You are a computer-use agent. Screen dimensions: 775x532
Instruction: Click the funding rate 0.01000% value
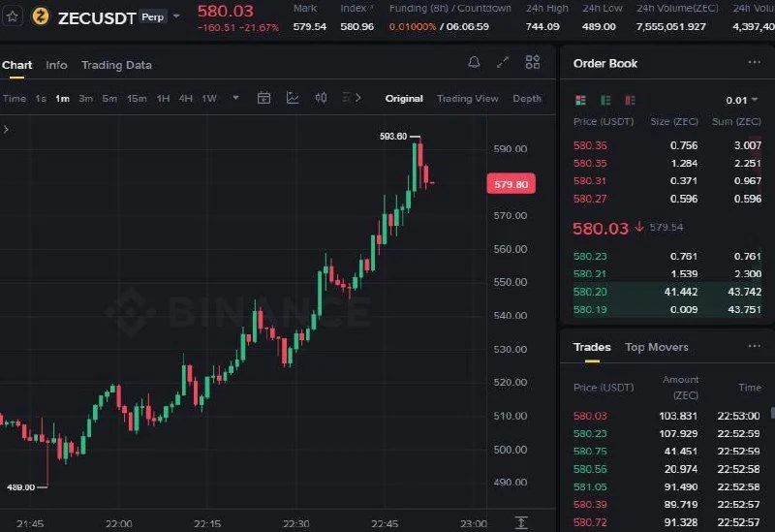click(413, 27)
